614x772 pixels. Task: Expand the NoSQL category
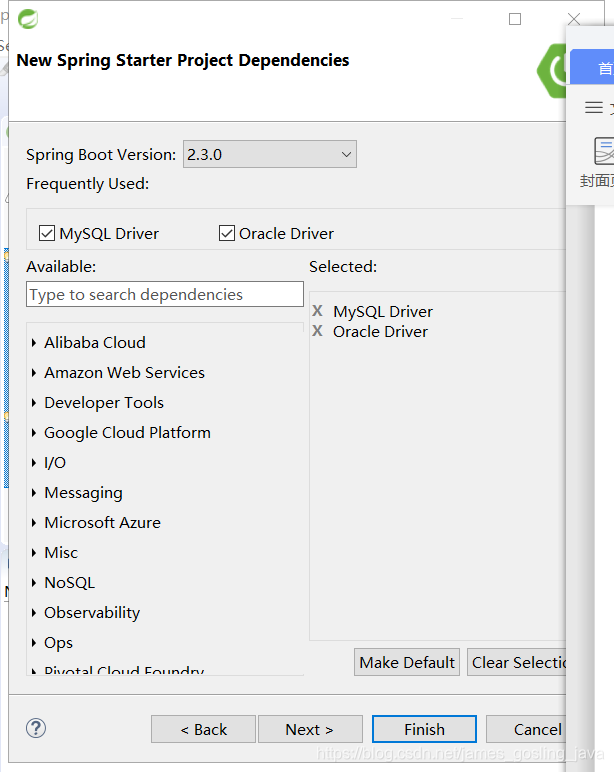point(34,583)
